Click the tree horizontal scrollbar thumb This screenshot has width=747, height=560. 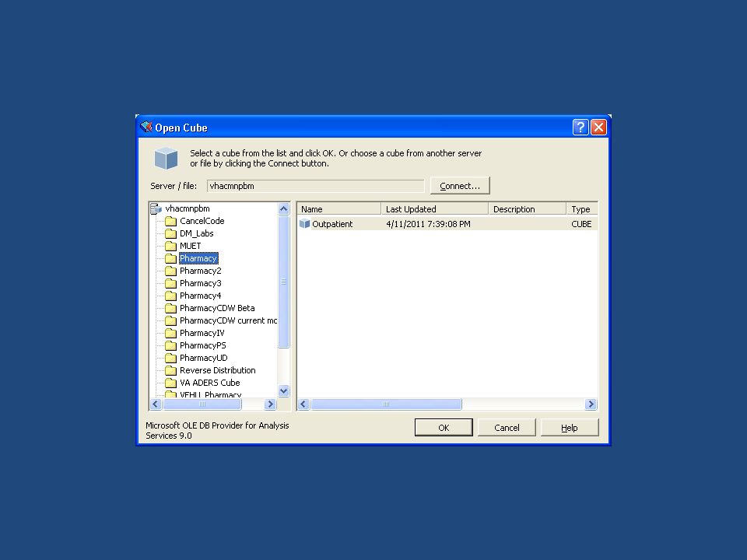point(202,404)
